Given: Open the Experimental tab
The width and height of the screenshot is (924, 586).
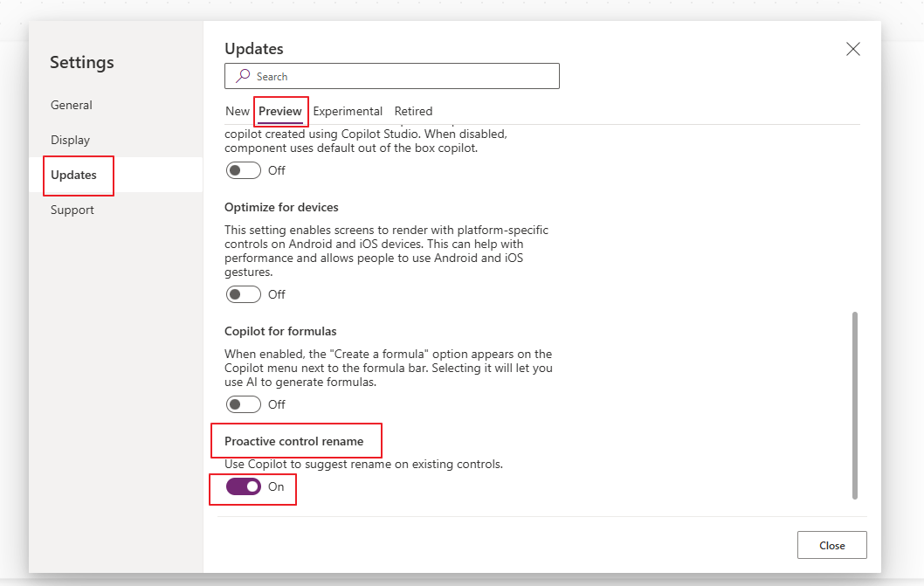Looking at the screenshot, I should click(x=348, y=111).
